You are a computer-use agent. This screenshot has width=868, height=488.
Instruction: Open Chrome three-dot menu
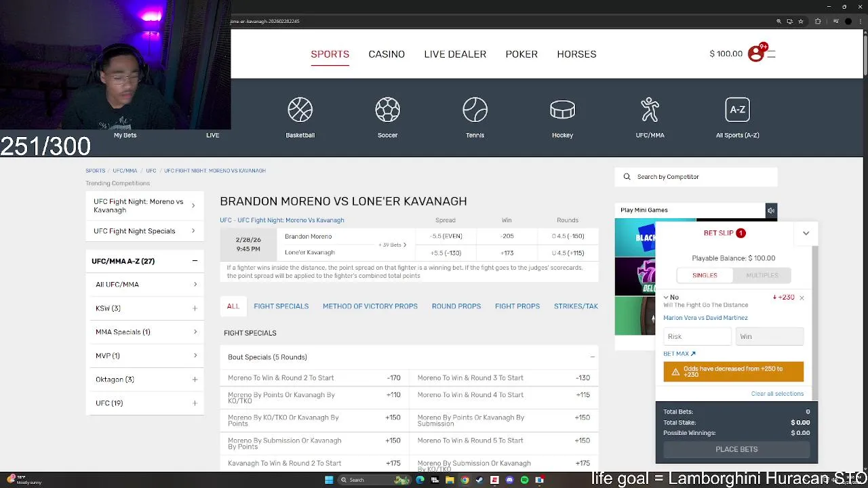pos(860,21)
